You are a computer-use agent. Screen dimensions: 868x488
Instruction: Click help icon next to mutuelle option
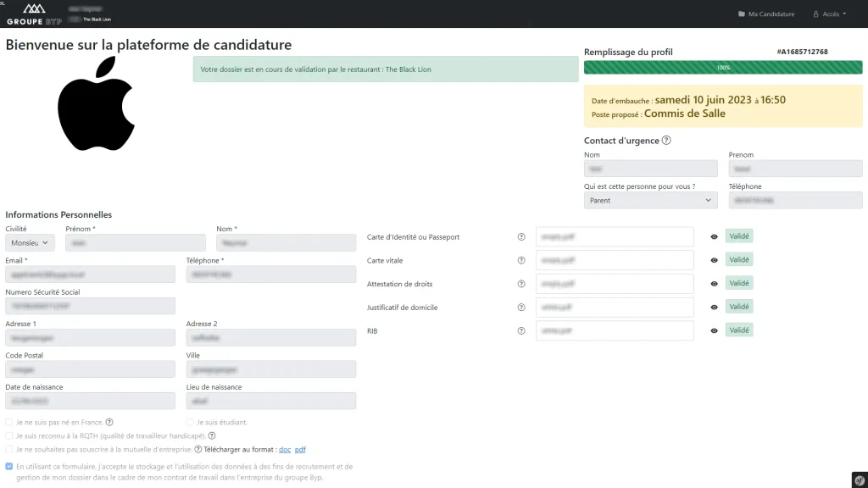point(198,449)
